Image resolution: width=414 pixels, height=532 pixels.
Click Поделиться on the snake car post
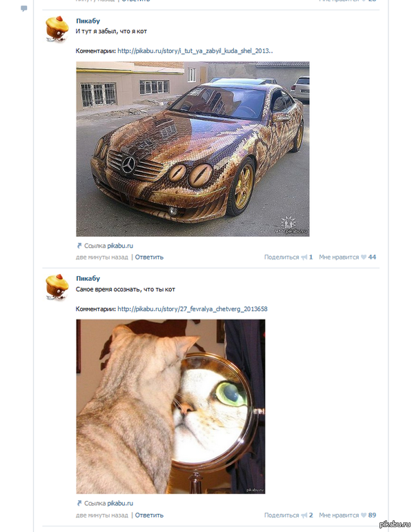tap(282, 257)
